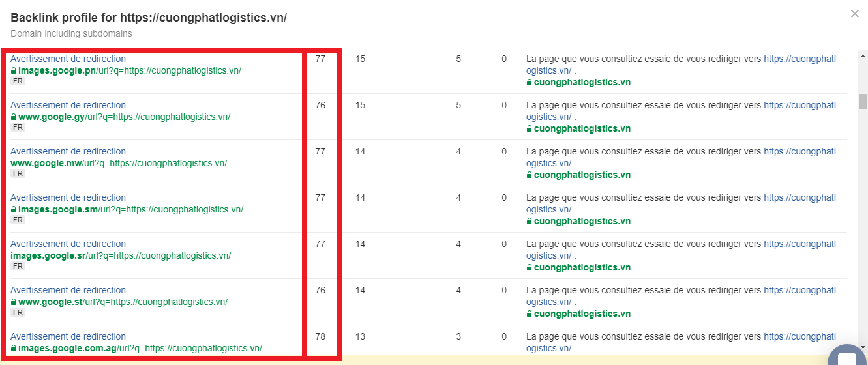Click 'Avertissement de redirection' title above images.google.sr

68,244
